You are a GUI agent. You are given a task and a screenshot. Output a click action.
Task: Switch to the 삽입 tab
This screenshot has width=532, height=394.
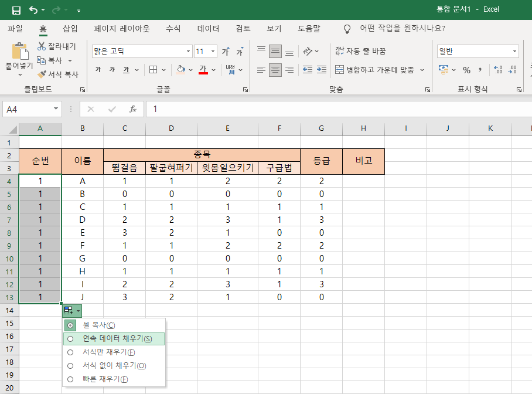point(70,29)
